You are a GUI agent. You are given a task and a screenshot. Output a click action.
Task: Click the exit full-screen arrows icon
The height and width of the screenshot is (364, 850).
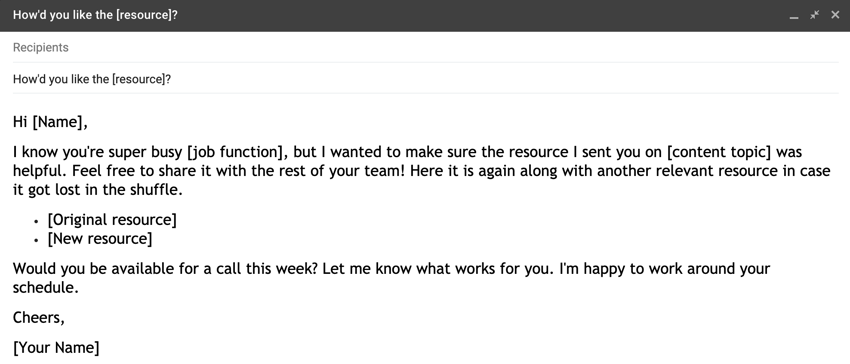click(814, 15)
